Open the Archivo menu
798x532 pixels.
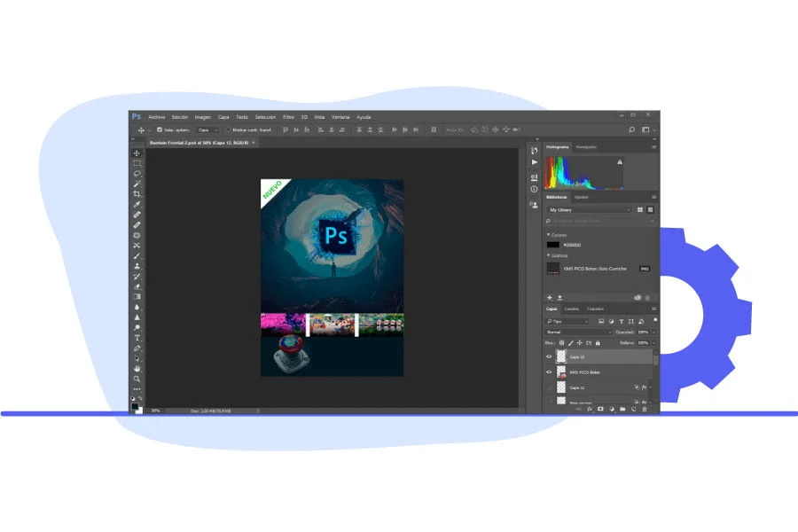coord(157,117)
